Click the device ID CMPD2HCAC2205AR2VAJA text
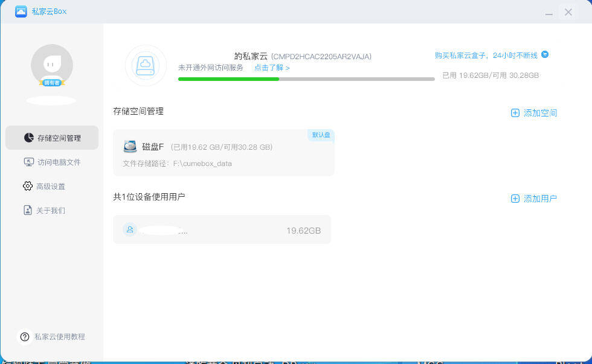592x364 pixels. 321,57
